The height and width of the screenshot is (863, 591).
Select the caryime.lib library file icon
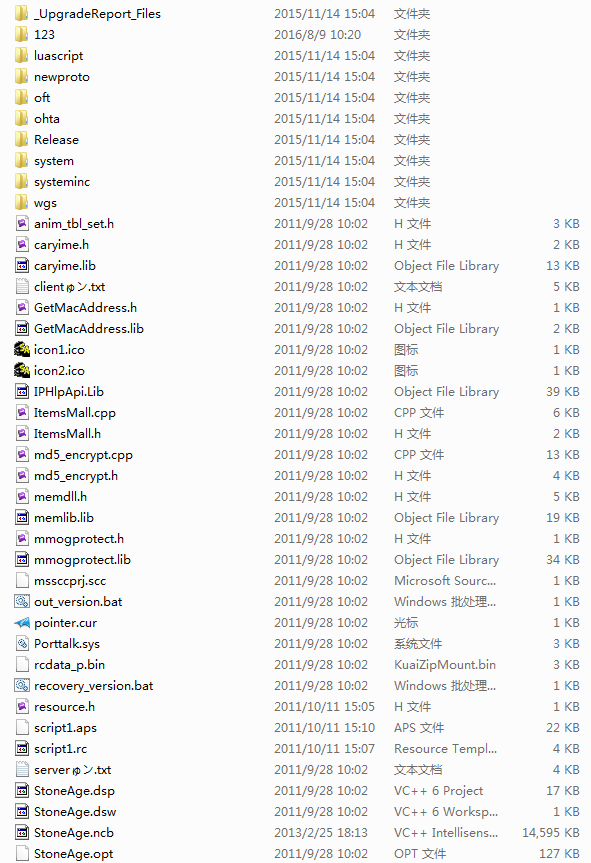(x=21, y=266)
